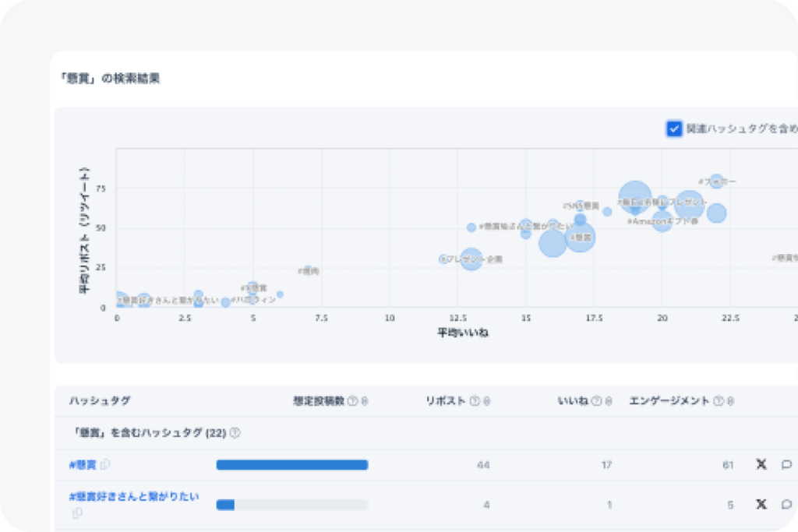Click the #Amazonギフト券 bubble in the chart
The width and height of the screenshot is (798, 532).
pos(662,220)
